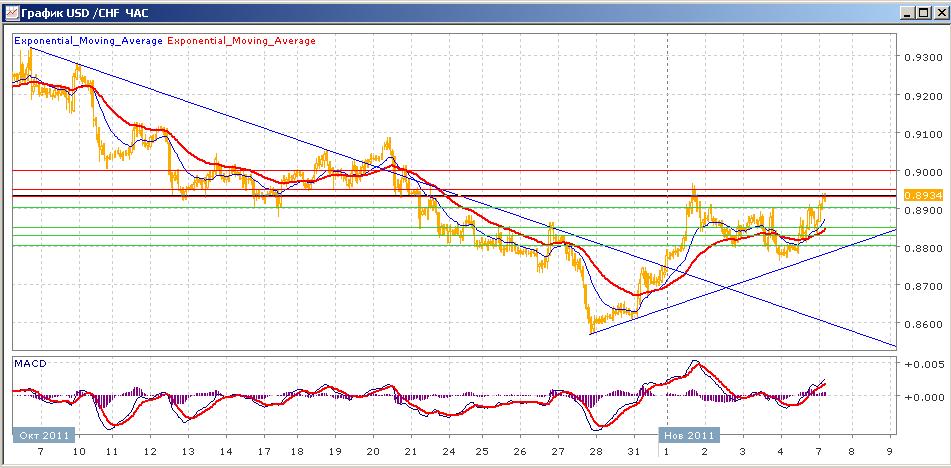Click date label 13 on time axis
Image resolution: width=951 pixels, height=468 pixels.
[x=188, y=452]
